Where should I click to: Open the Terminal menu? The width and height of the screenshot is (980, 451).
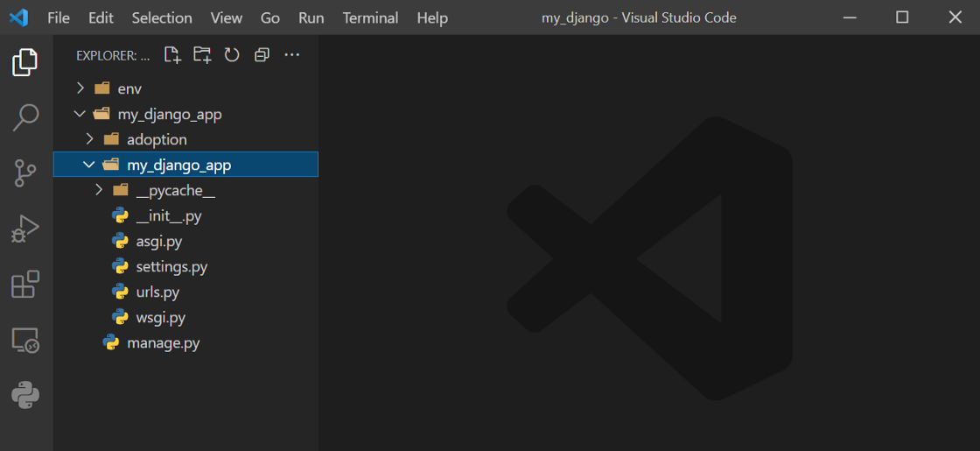click(x=370, y=18)
